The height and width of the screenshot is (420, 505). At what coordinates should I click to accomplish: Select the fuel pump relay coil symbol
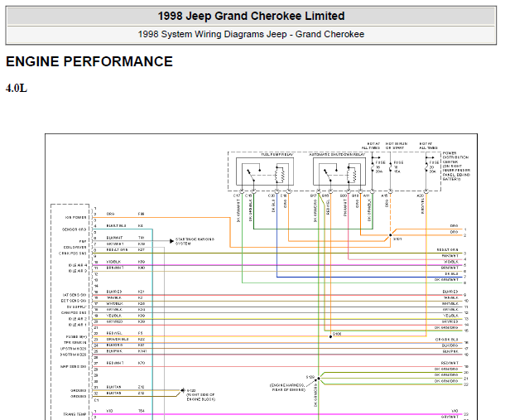(280, 174)
